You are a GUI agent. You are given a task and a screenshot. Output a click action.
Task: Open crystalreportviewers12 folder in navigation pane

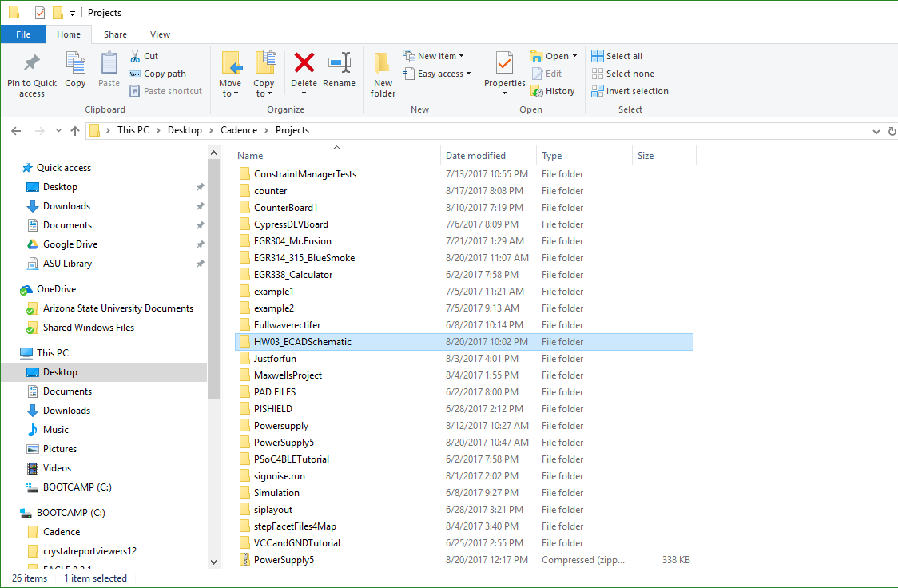click(82, 551)
